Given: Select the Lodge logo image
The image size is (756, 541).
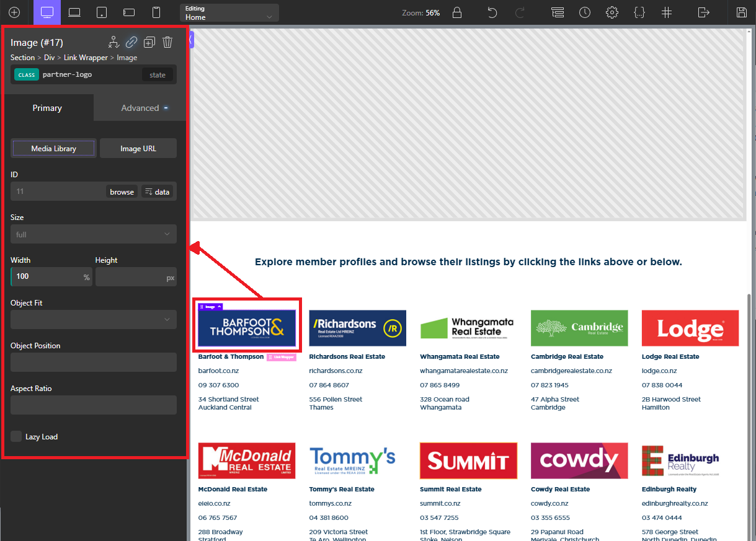Looking at the screenshot, I should (690, 328).
